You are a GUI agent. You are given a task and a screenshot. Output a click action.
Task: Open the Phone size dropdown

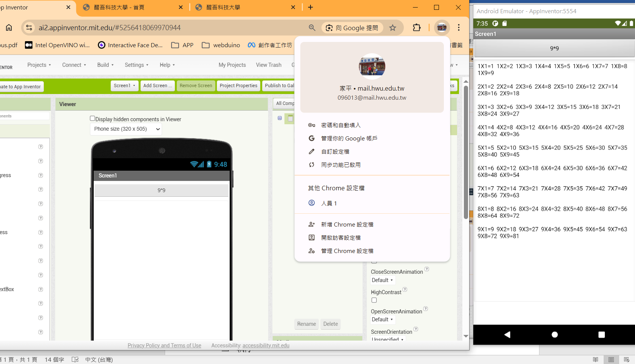[126, 129]
